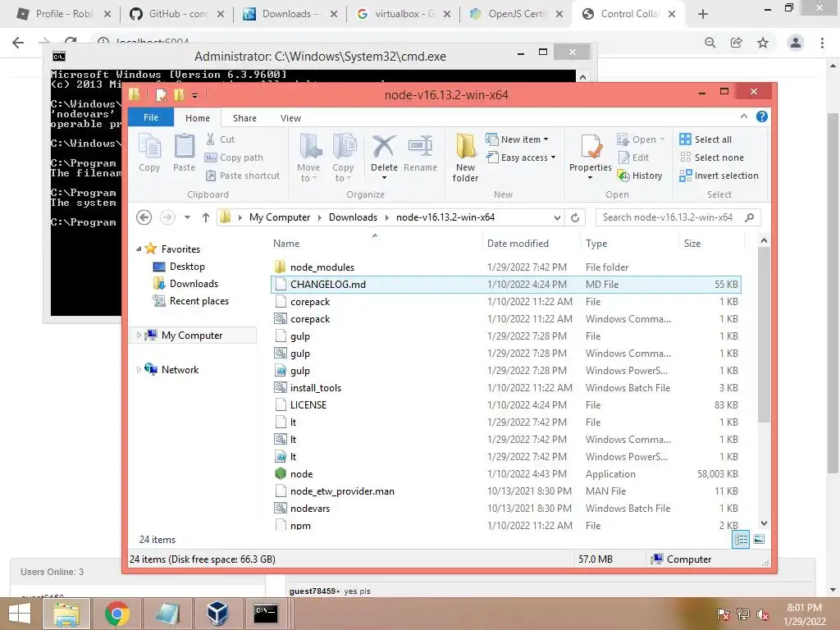
Task: Click the Open button in ribbon
Action: [x=641, y=139]
